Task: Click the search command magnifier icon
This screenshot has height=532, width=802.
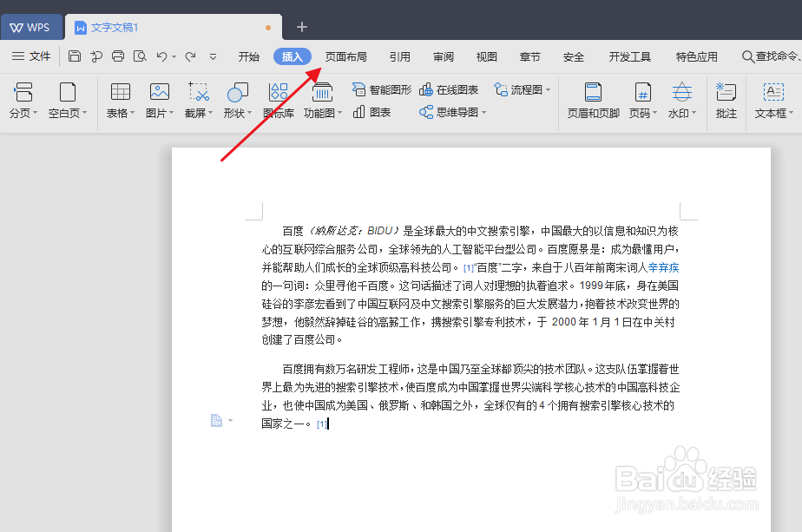Action: (748, 56)
